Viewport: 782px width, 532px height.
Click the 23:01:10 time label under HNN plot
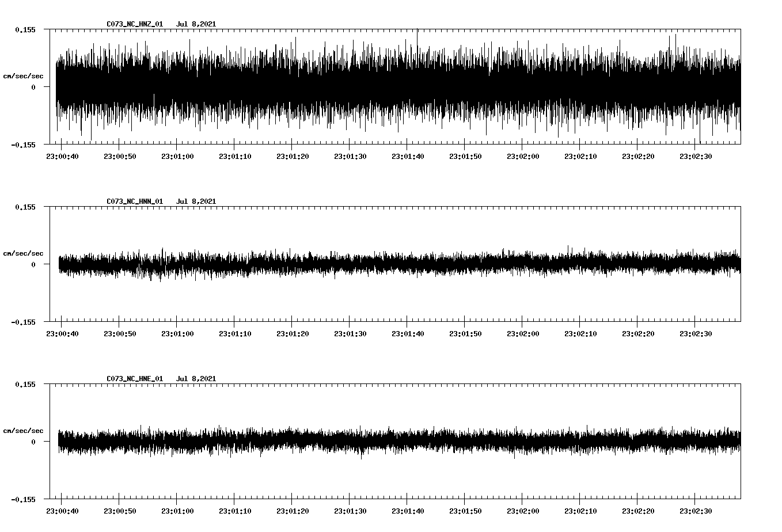(235, 334)
